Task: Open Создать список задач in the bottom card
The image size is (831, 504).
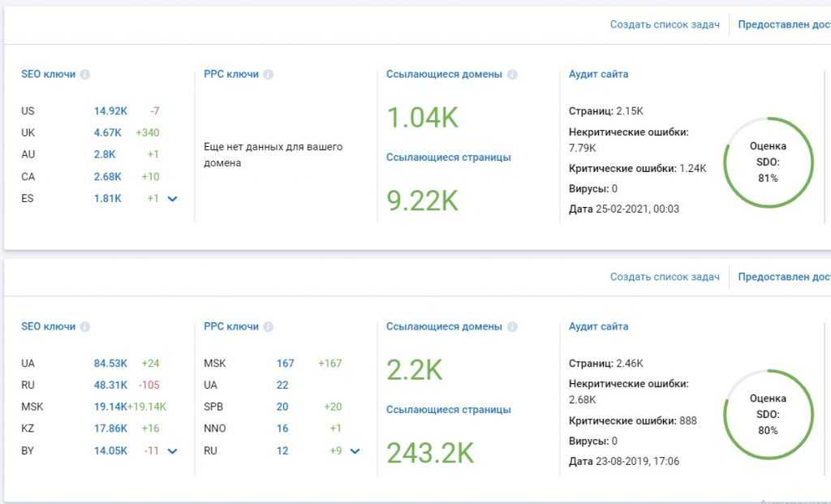Action: click(x=665, y=277)
